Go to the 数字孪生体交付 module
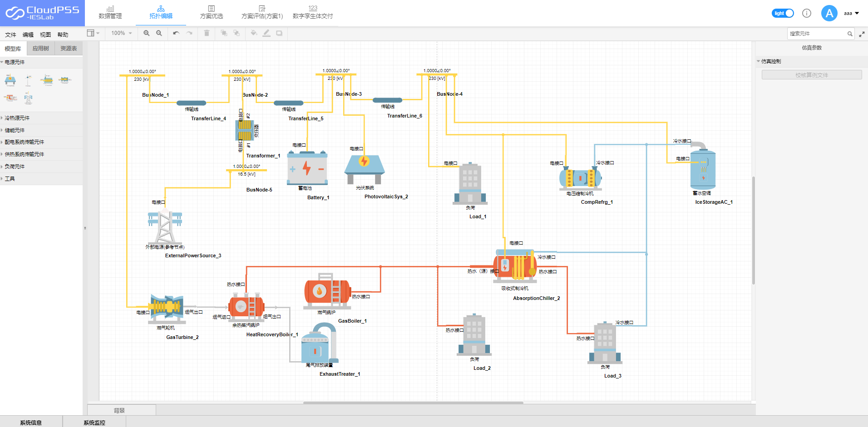868x427 pixels. [313, 12]
